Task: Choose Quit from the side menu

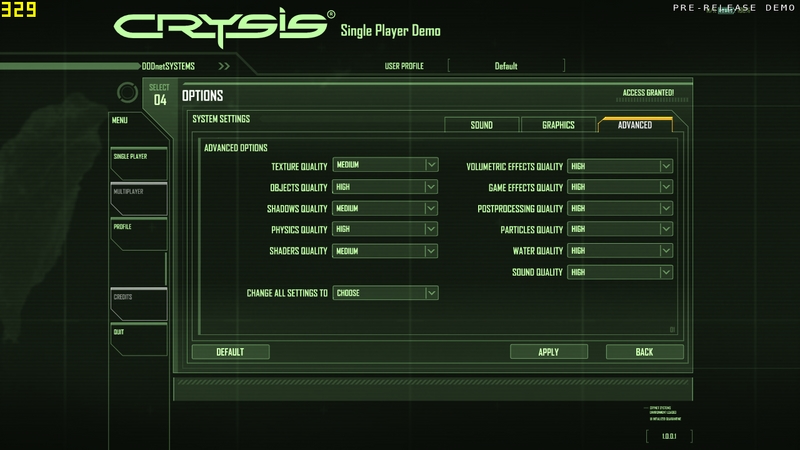Action: tap(139, 339)
